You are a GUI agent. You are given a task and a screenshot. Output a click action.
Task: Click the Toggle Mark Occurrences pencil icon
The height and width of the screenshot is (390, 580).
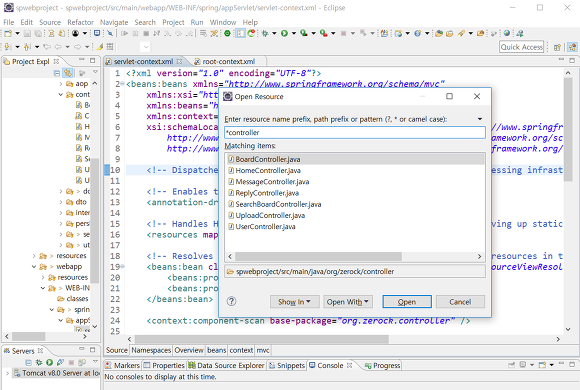[x=100, y=47]
